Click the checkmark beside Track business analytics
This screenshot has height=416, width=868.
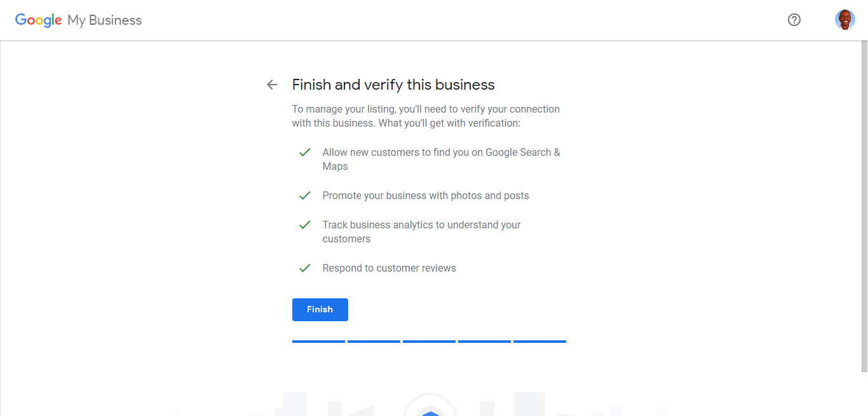pyautogui.click(x=304, y=225)
